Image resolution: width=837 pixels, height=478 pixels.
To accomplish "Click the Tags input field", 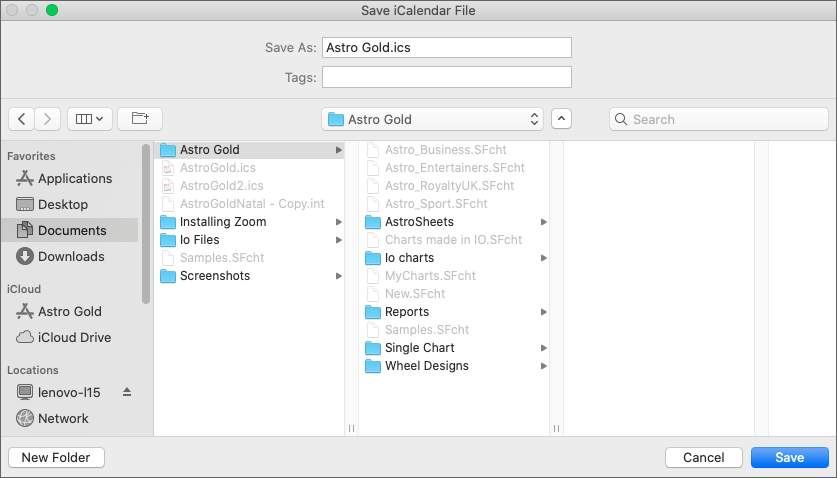I will click(x=447, y=77).
